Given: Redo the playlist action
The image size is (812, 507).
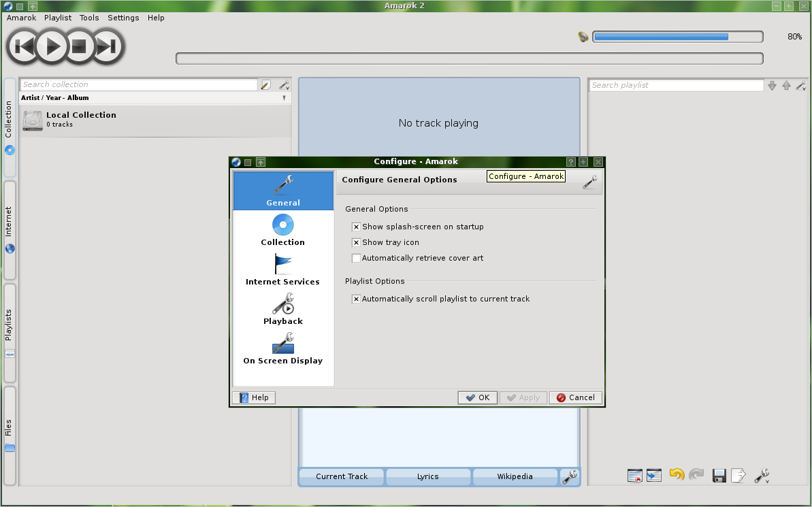Looking at the screenshot, I should click(x=696, y=475).
